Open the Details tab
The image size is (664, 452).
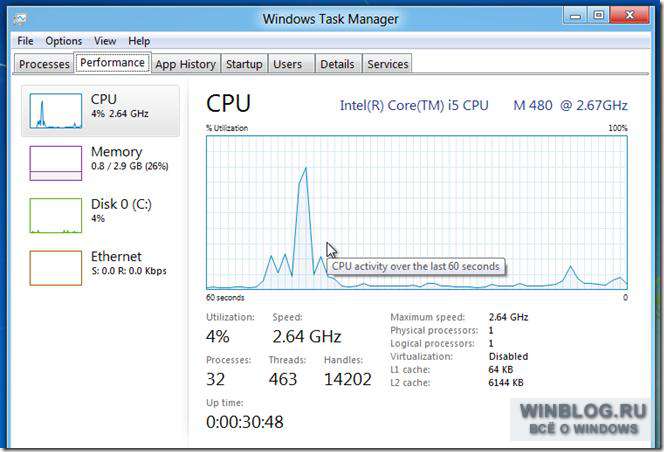[337, 64]
